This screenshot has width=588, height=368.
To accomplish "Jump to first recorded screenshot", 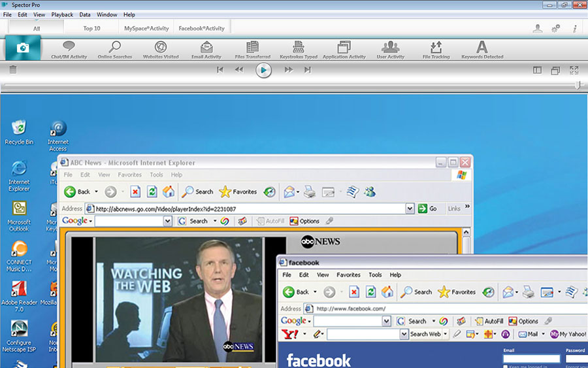I will point(220,70).
